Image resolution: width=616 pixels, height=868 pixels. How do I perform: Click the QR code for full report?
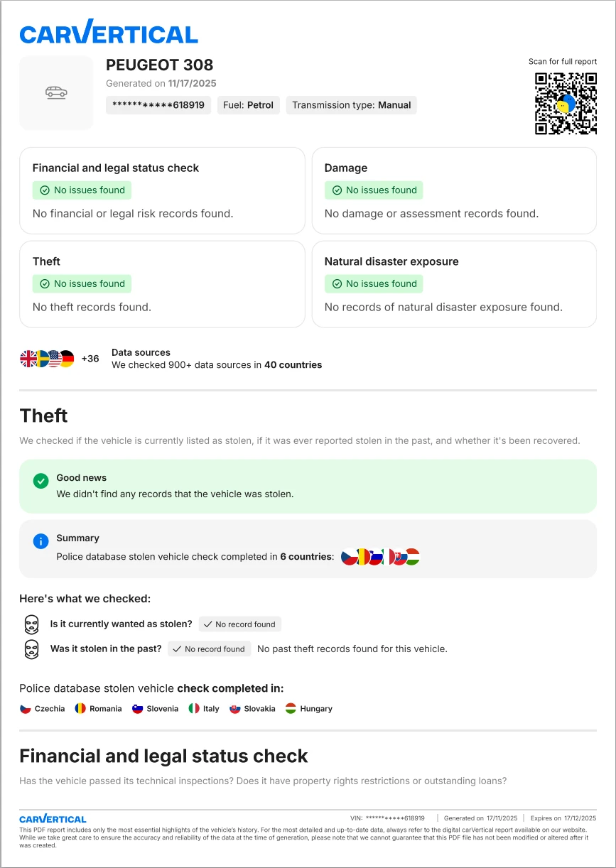(566, 104)
